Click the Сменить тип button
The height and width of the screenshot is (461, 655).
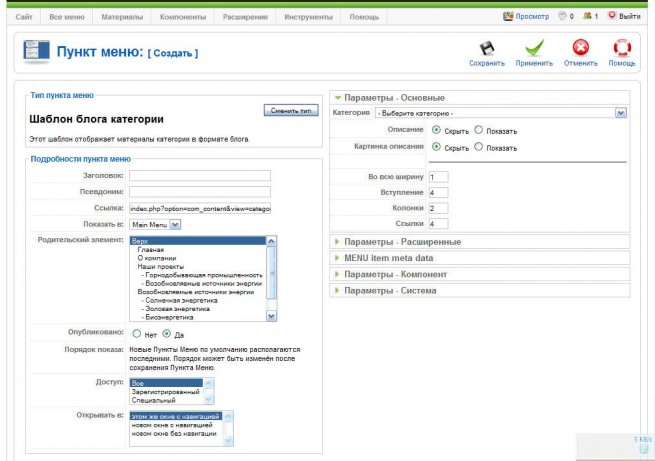click(291, 111)
